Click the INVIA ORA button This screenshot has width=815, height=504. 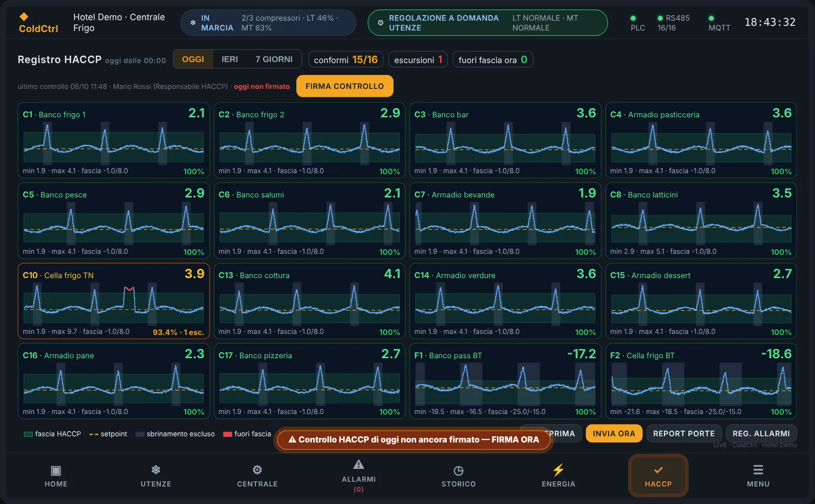(x=614, y=434)
